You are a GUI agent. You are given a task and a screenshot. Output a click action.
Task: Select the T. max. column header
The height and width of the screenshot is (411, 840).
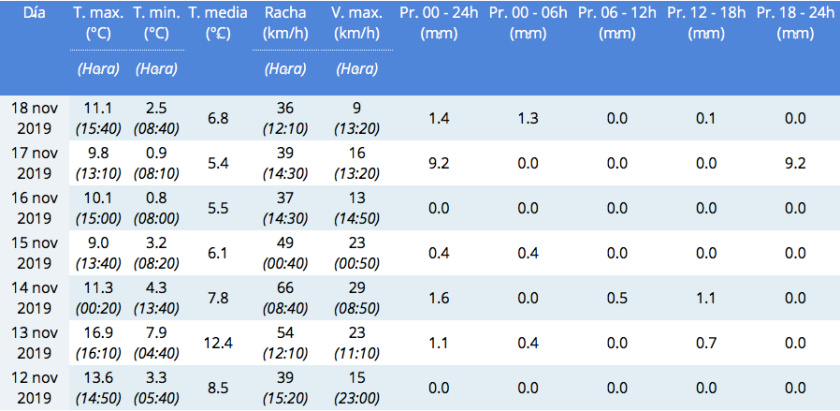[x=99, y=24]
